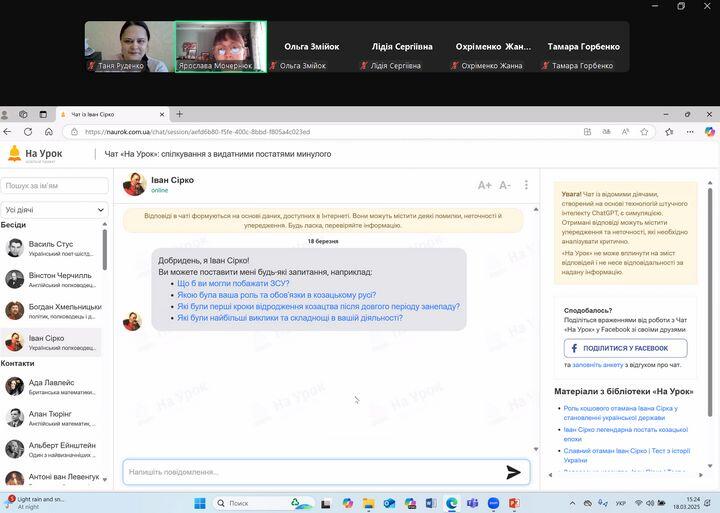Show hidden system tray icons

(572, 503)
